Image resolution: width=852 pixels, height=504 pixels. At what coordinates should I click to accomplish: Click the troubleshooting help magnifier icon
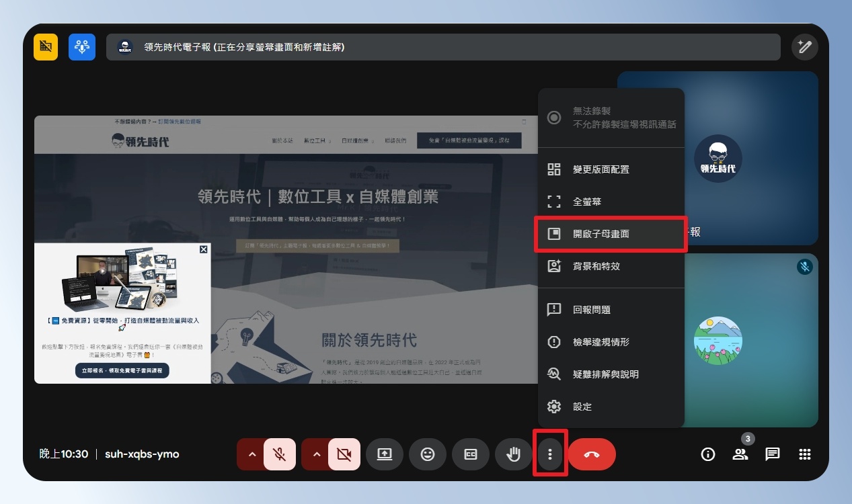click(554, 374)
